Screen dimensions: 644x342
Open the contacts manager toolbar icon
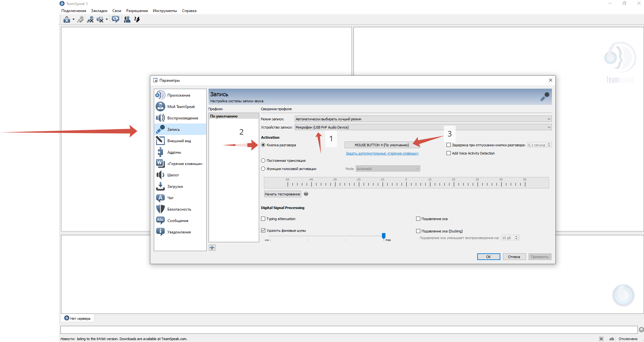click(x=127, y=19)
